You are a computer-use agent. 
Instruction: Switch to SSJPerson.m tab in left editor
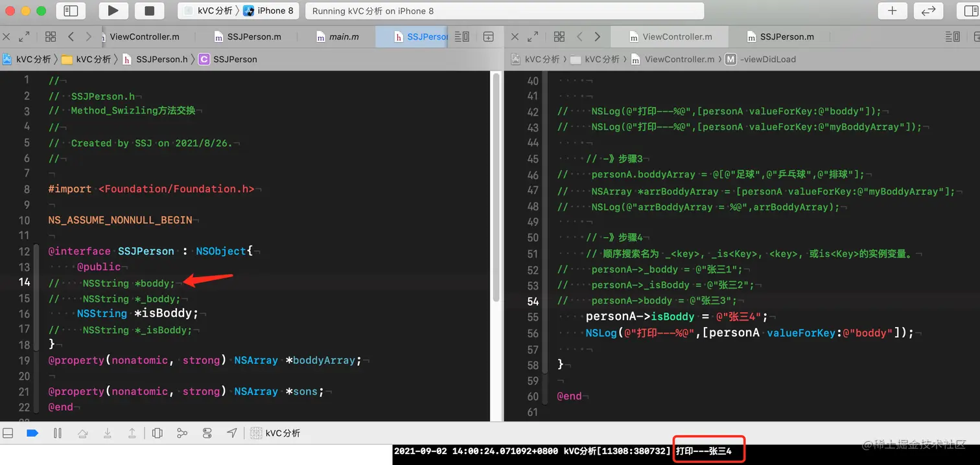(x=247, y=37)
